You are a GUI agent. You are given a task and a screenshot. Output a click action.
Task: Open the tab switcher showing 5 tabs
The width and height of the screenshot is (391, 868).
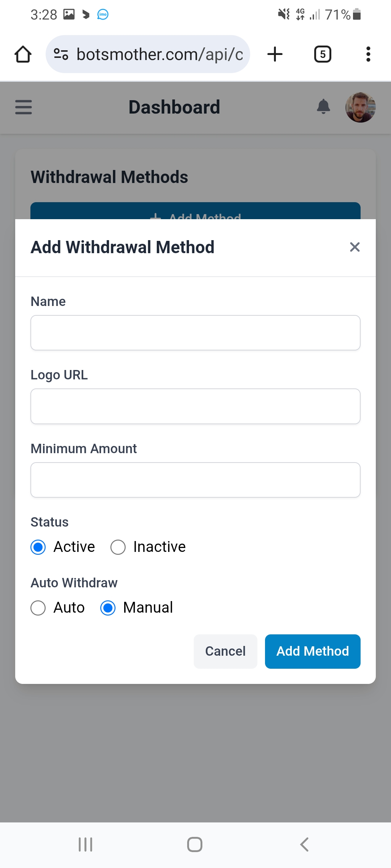(322, 54)
